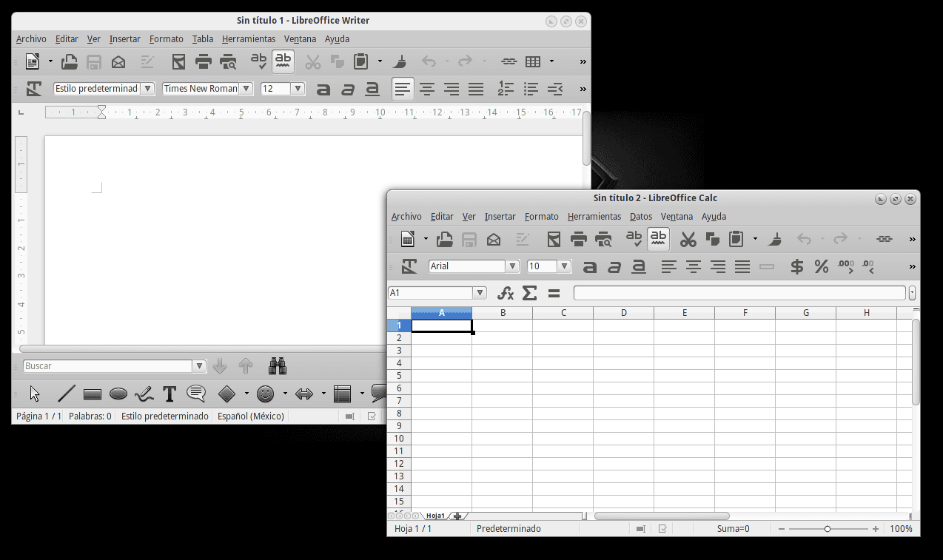This screenshot has height=560, width=943.
Task: Insert hyperlink icon in Writer toolbar
Action: (x=509, y=61)
